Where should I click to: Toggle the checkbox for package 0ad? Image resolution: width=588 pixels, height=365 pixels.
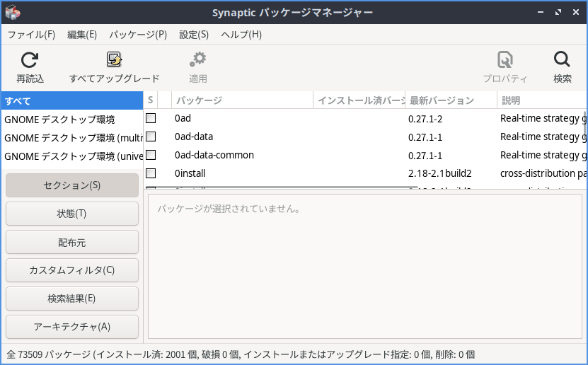151,118
